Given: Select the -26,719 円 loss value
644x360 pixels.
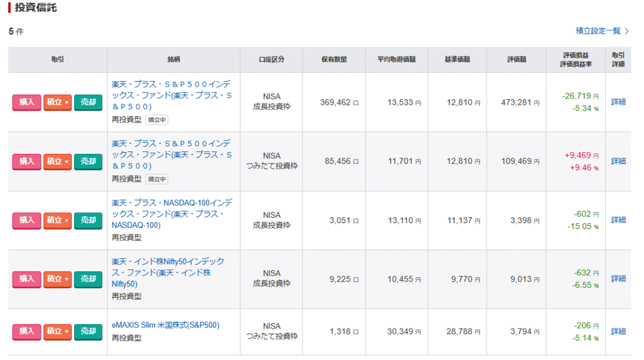Looking at the screenshot, I should tap(580, 96).
